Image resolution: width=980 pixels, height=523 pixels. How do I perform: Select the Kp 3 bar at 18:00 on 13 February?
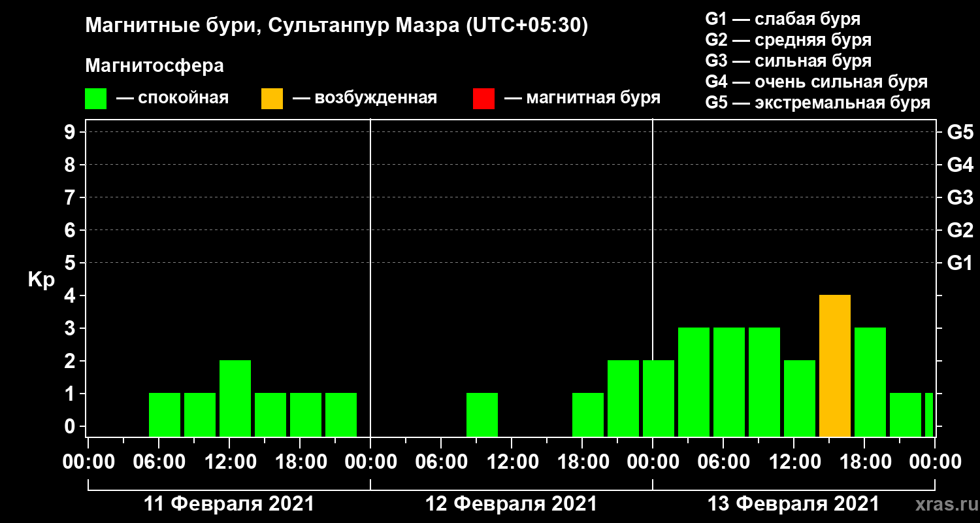tap(870, 382)
